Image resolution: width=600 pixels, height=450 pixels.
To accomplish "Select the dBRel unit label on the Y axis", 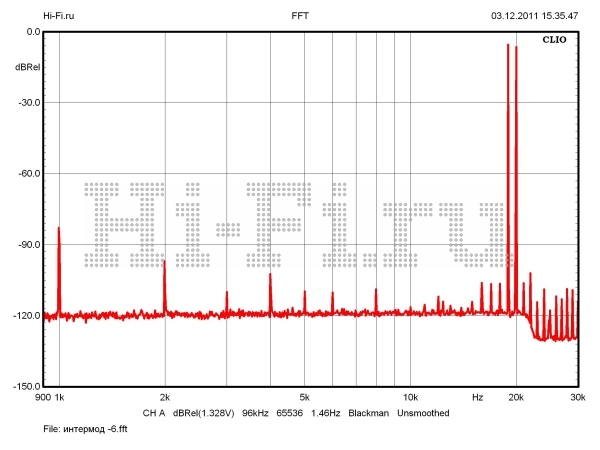I will [x=27, y=67].
